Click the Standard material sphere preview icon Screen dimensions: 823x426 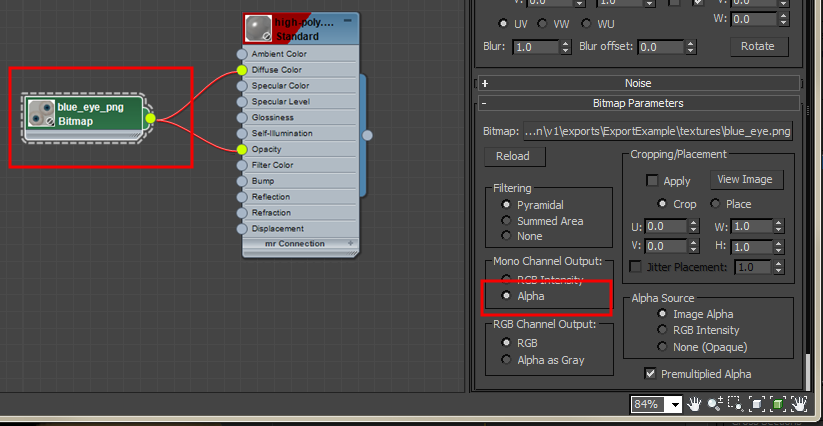tap(259, 28)
